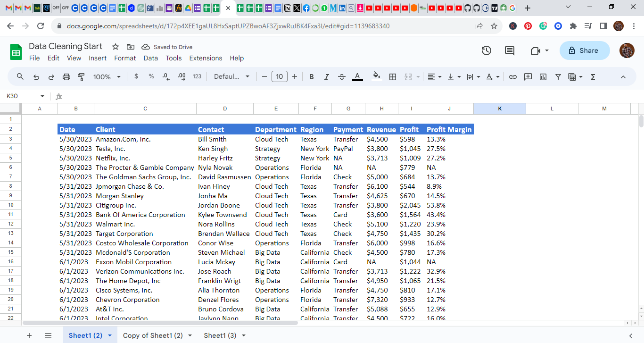Click the formula bar input
This screenshot has height=343, width=644.
(354, 96)
